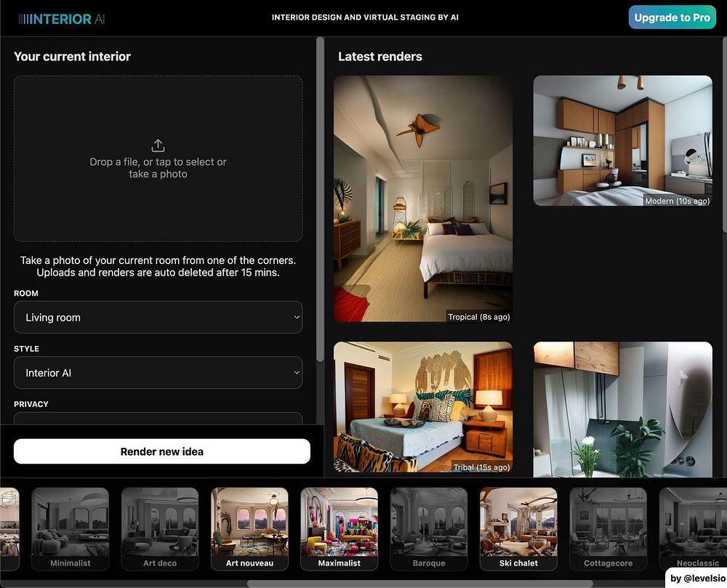Click the STYLE field label
Screen dimensions: 727x588
coord(26,348)
